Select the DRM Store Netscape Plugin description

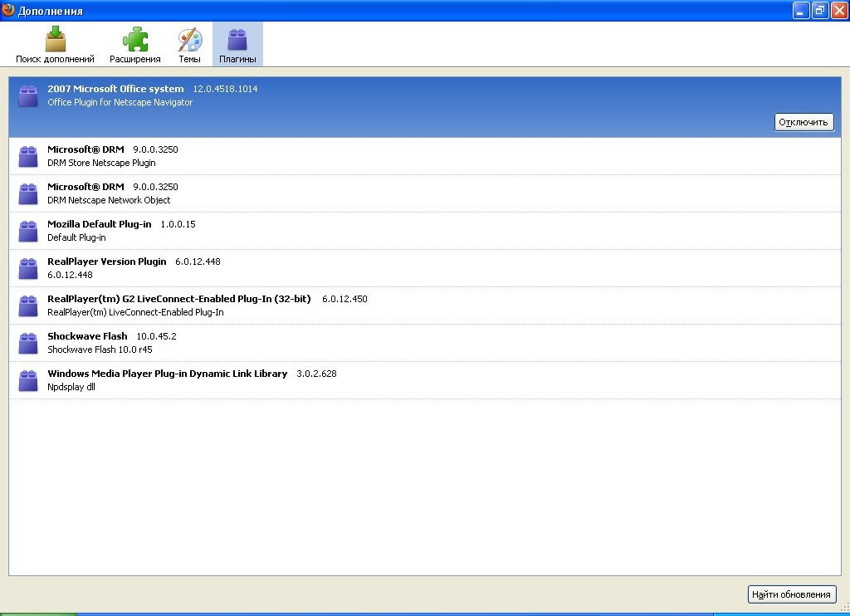click(101, 163)
